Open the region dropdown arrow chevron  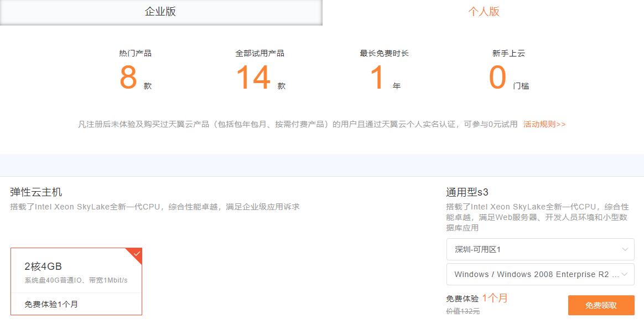[x=626, y=249]
